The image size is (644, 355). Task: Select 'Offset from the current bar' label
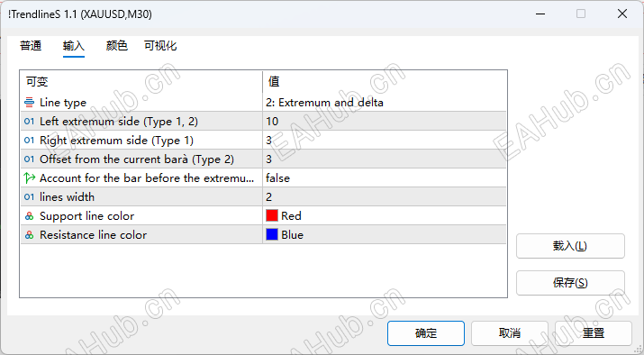[x=137, y=159]
